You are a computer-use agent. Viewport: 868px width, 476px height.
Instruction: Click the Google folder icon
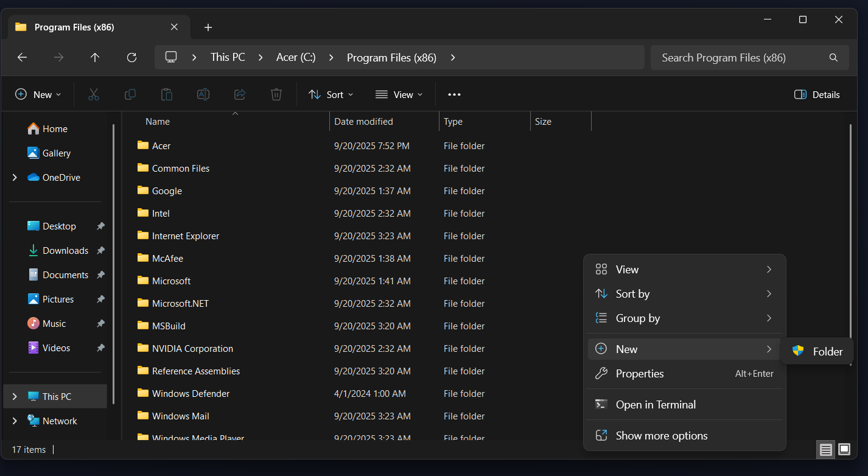[x=143, y=191]
